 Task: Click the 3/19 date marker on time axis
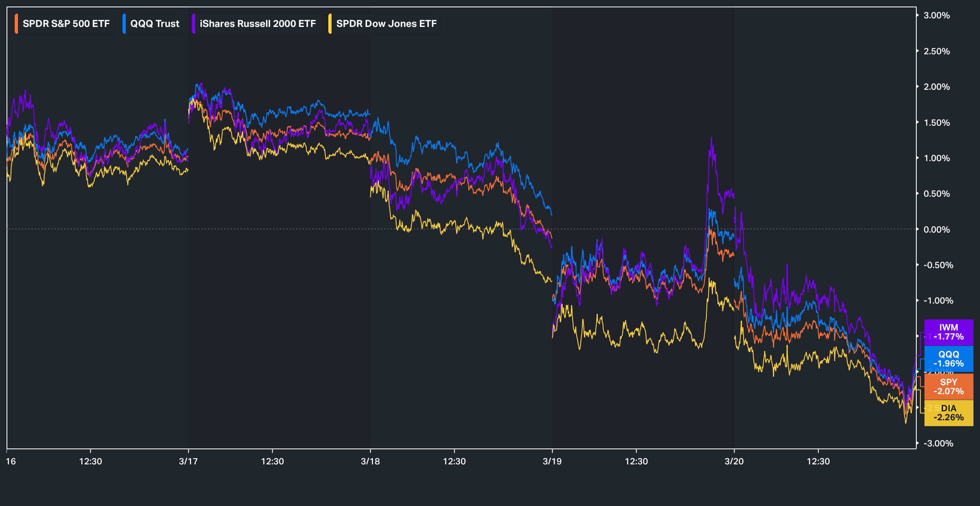click(552, 462)
